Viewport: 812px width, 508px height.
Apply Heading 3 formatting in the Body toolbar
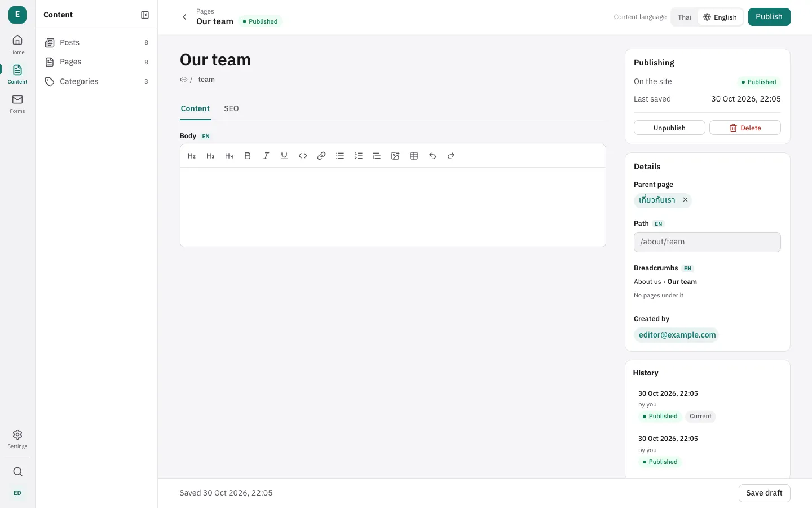210,156
